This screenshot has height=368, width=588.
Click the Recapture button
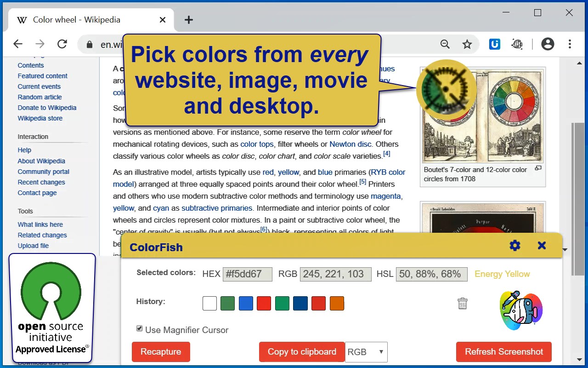161,352
